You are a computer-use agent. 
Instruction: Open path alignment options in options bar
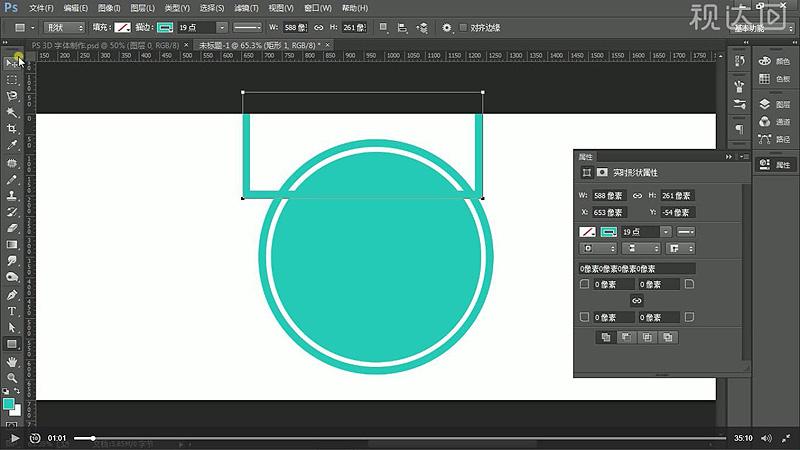[402, 28]
